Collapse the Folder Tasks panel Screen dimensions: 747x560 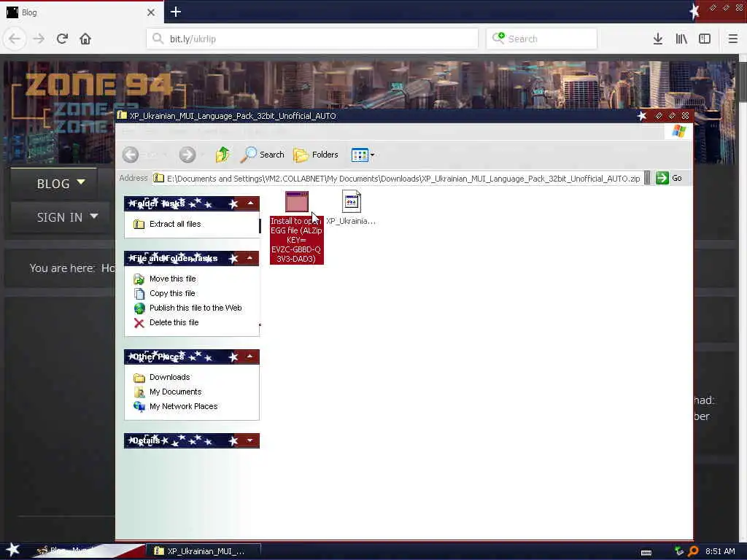pos(250,203)
